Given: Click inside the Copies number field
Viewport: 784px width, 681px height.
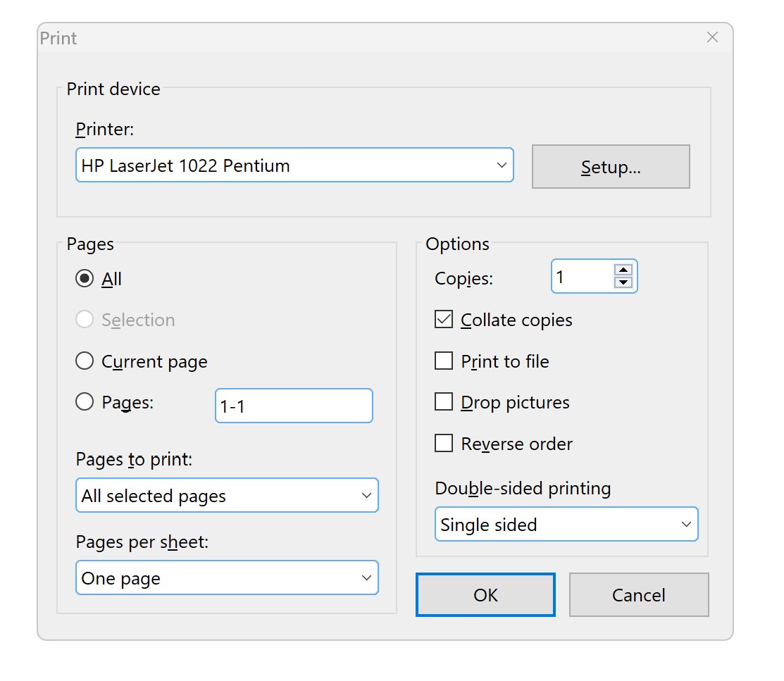Looking at the screenshot, I should pos(581,277).
